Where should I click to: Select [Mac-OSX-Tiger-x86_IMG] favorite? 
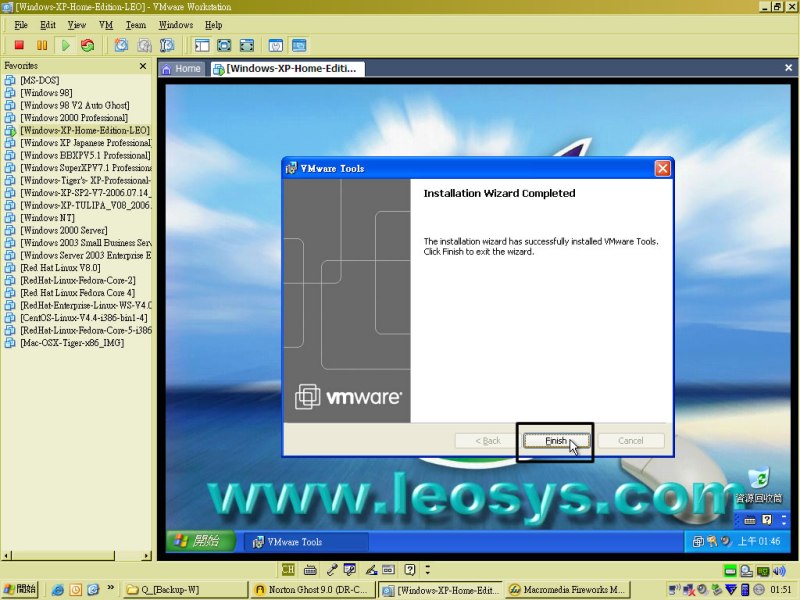(72, 343)
